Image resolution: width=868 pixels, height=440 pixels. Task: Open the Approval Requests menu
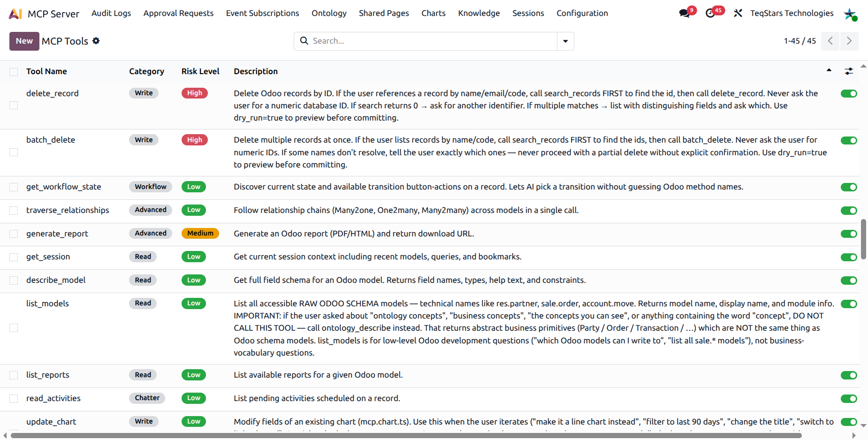178,13
